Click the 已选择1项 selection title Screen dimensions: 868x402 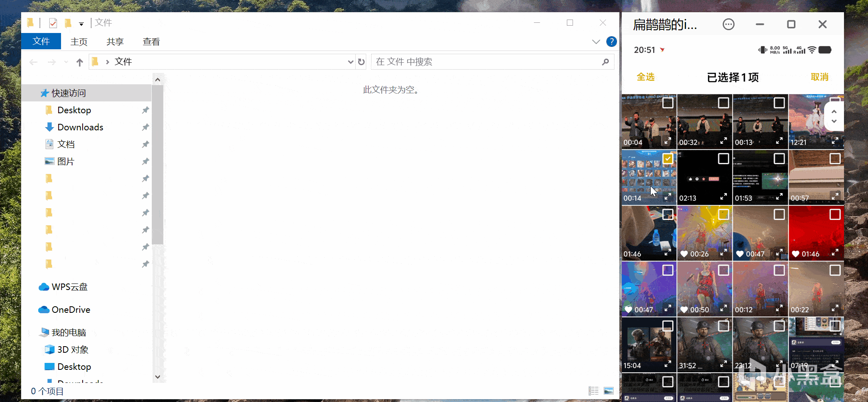click(x=732, y=77)
